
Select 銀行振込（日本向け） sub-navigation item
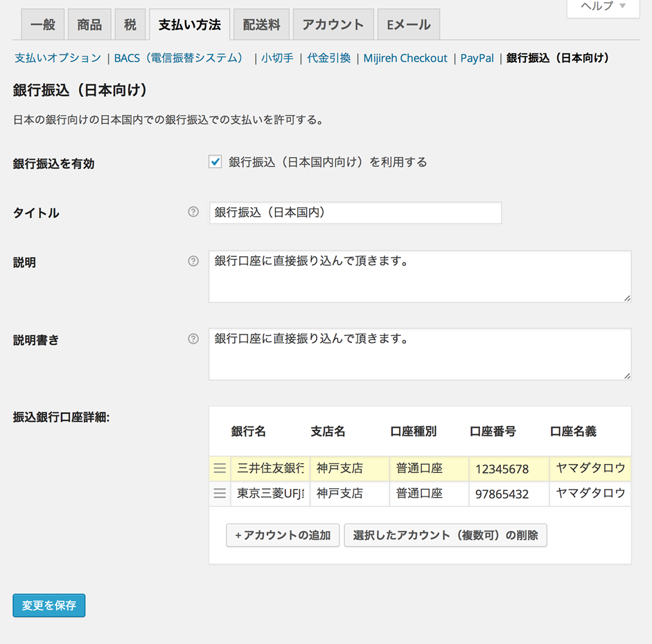click(558, 57)
